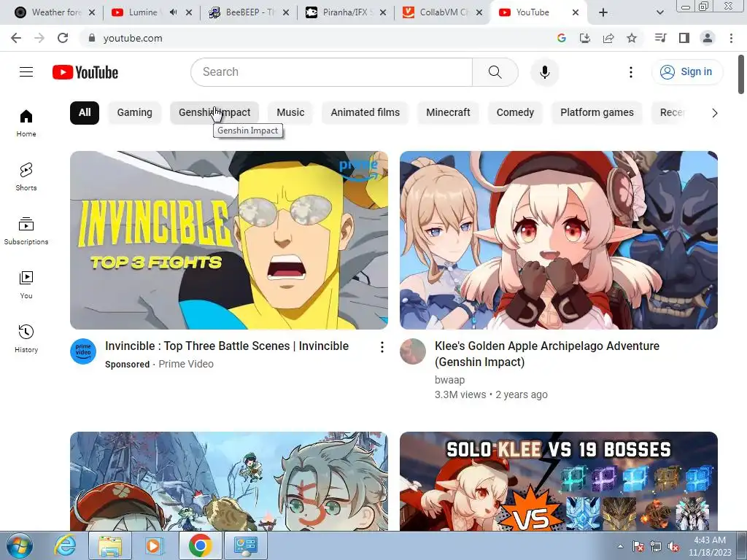Toggle the browser side panel icon
The height and width of the screenshot is (560, 747).
click(x=684, y=38)
